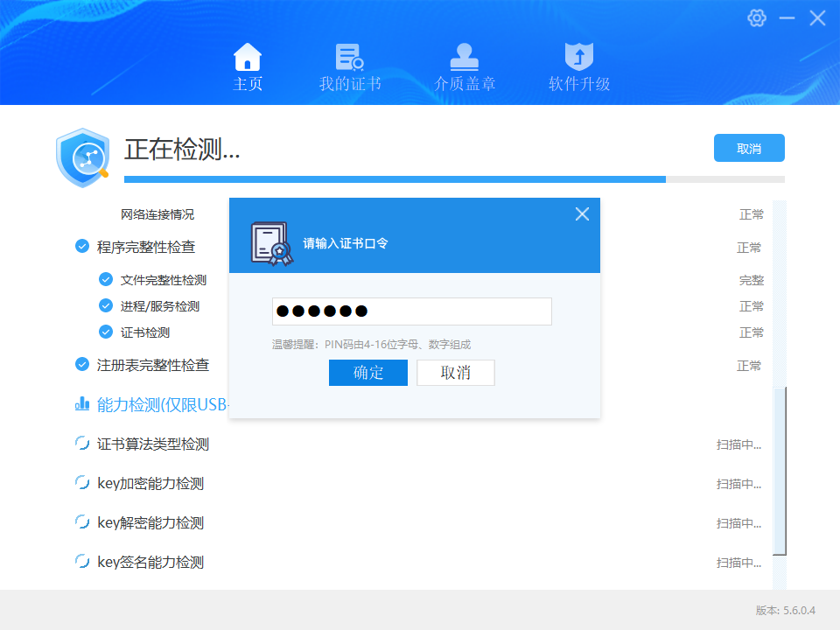
Task: Click check icon beside 注册表完整性检查
Action: (x=82, y=364)
